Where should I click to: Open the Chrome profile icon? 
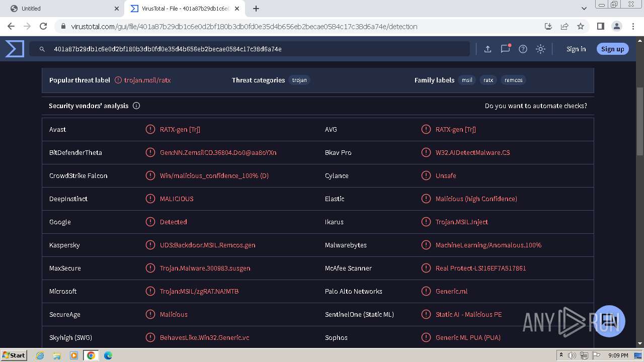617,26
